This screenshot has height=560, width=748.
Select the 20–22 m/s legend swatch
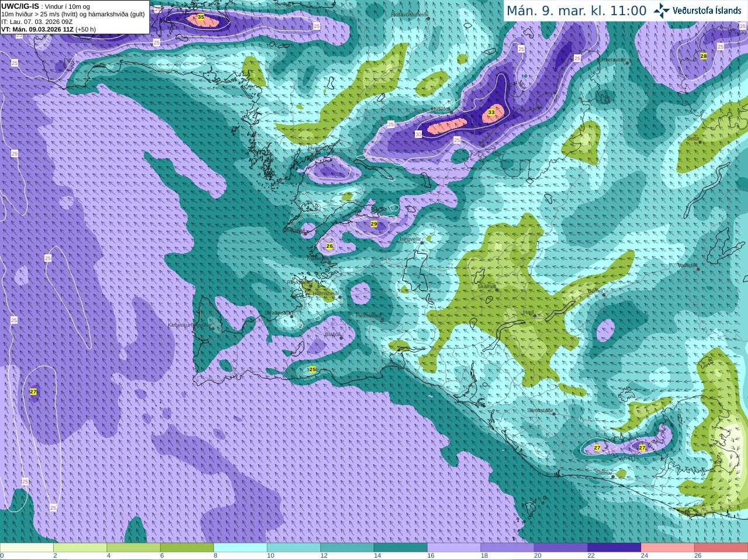[561, 548]
